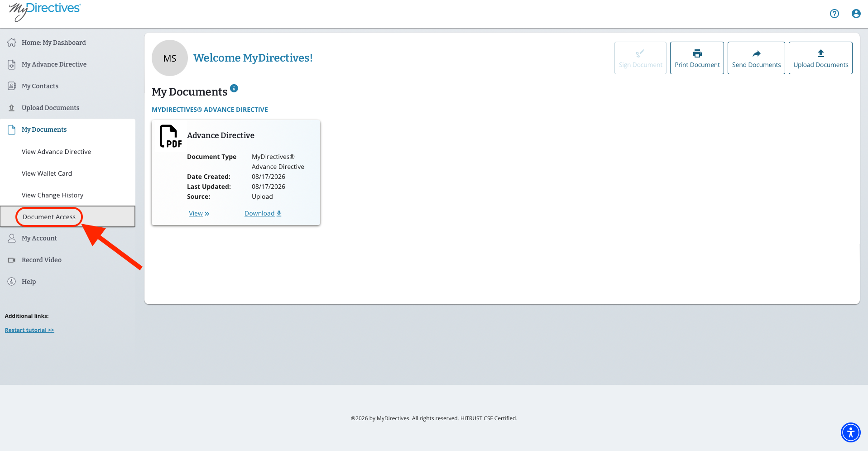The height and width of the screenshot is (451, 868).
Task: Open the user profile icon
Action: [x=856, y=14]
